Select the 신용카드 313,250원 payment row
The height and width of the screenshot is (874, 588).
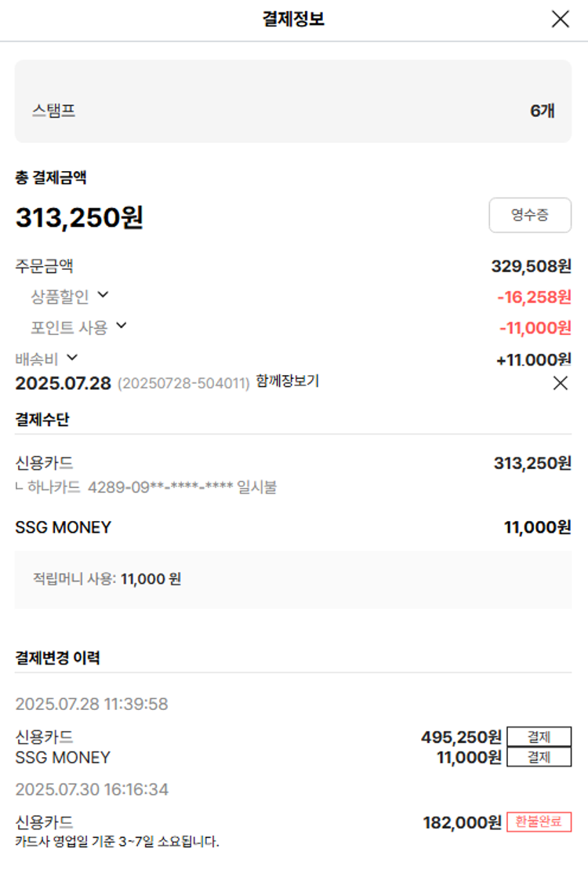click(293, 463)
